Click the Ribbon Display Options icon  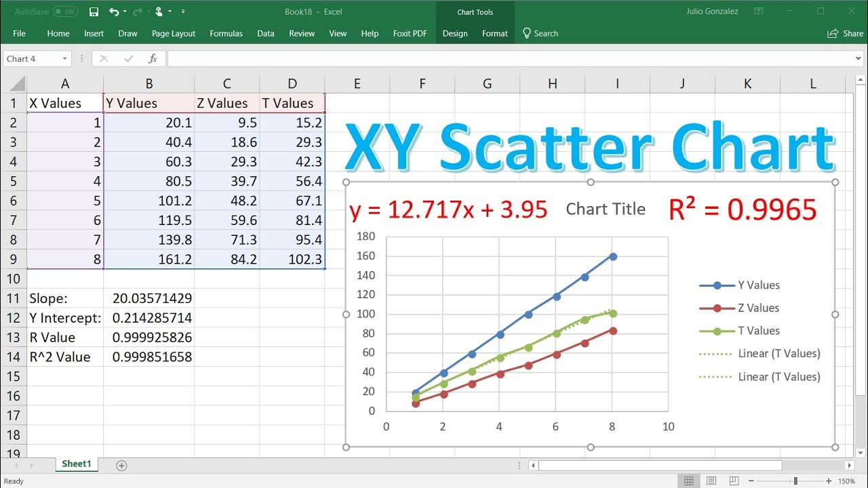pos(759,12)
